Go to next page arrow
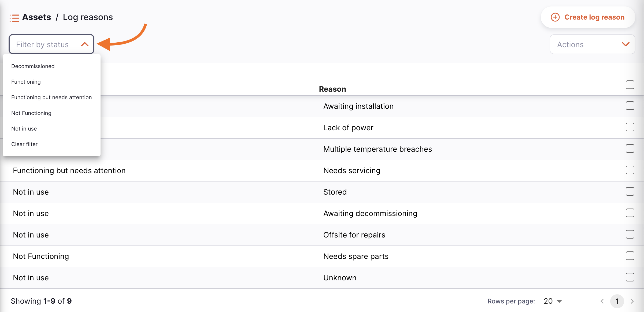This screenshot has height=312, width=644. (x=632, y=301)
